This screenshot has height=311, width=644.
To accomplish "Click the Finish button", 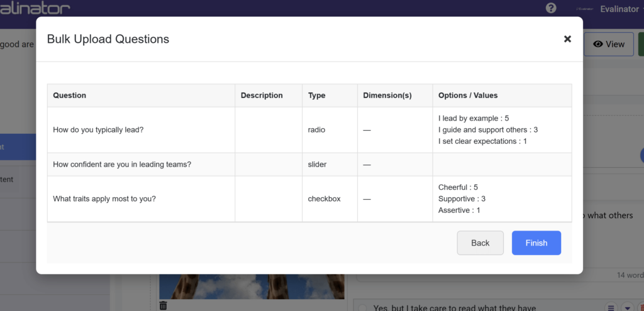I will (536, 243).
